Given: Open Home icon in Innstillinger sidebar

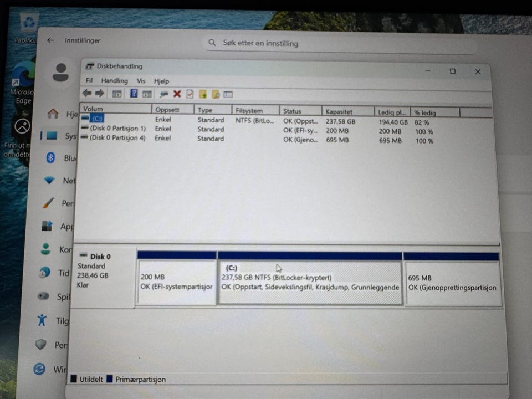Looking at the screenshot, I should pyautogui.click(x=53, y=113).
